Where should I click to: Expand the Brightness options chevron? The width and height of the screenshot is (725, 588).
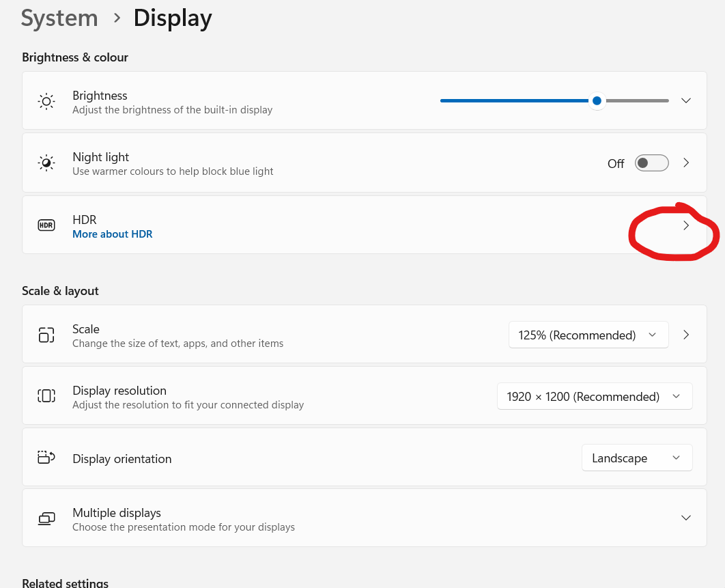[686, 100]
